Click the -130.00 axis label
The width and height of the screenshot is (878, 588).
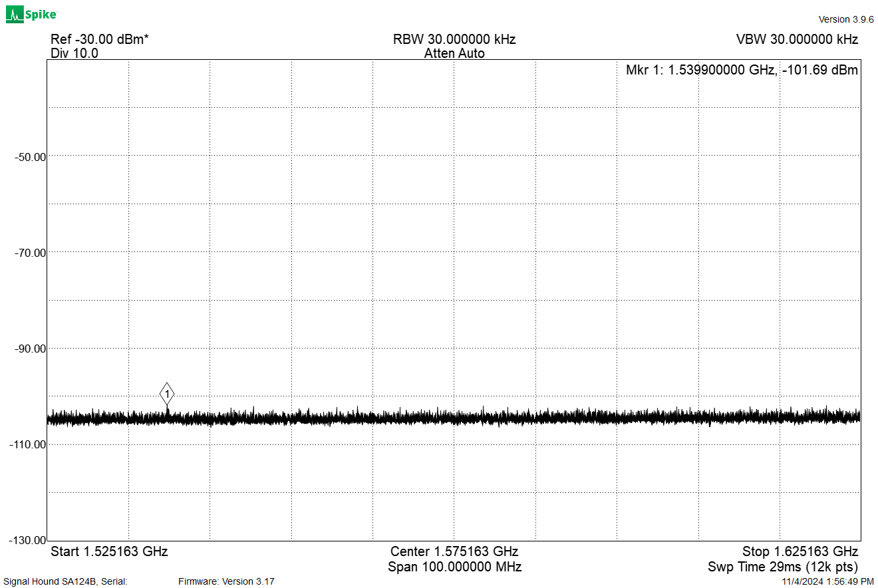28,540
